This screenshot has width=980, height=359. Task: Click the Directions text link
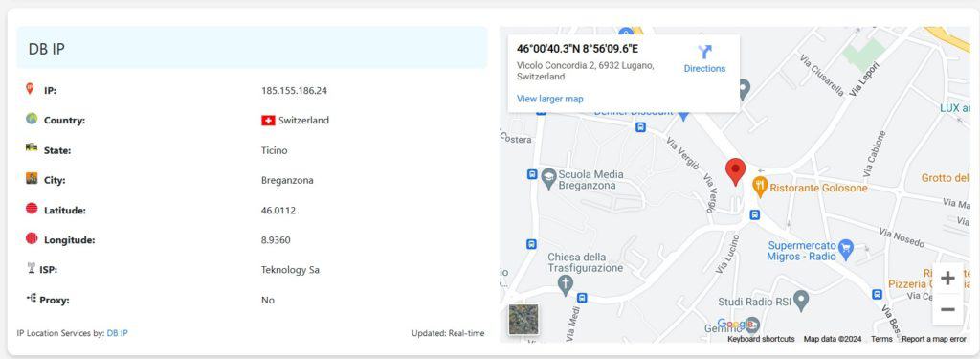point(704,69)
